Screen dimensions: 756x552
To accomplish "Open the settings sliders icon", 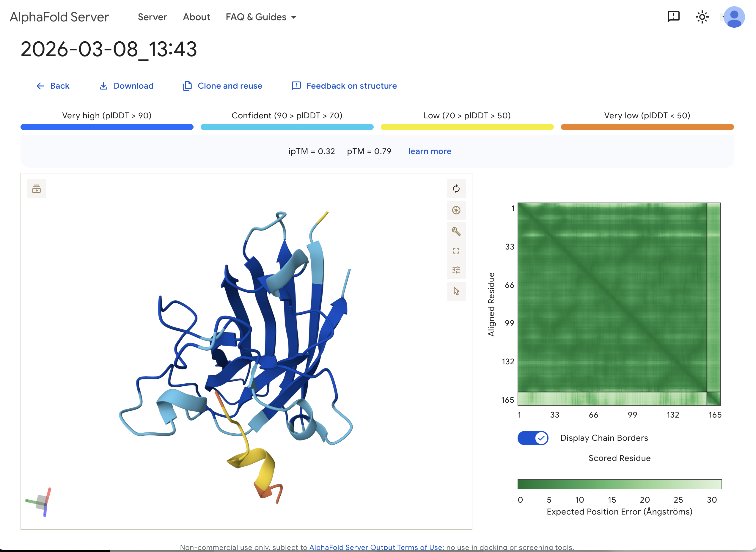I will [x=456, y=270].
